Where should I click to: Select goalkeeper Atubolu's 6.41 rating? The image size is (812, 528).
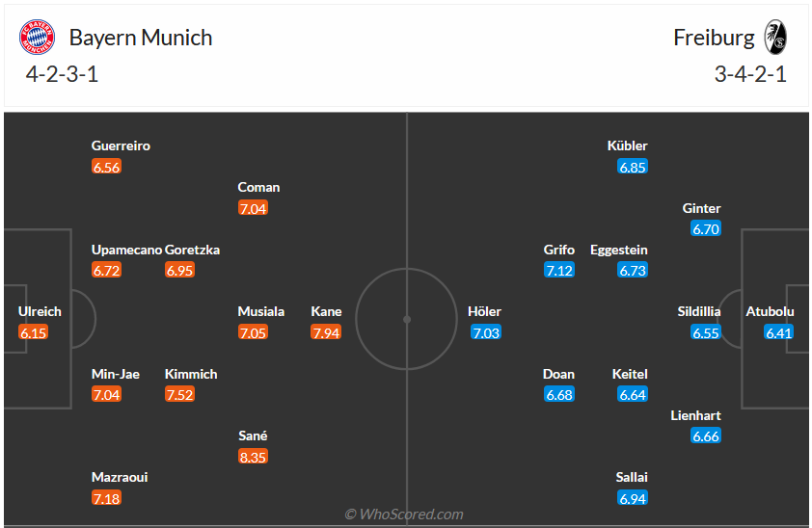(779, 332)
